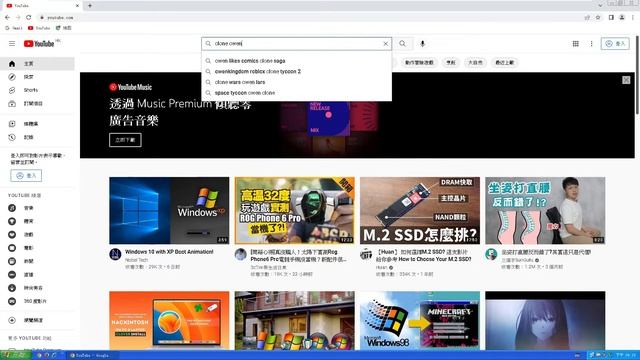Screen dimensions: 640x360
Task: Open News (新聞) category in sidebar
Action: click(37, 261)
